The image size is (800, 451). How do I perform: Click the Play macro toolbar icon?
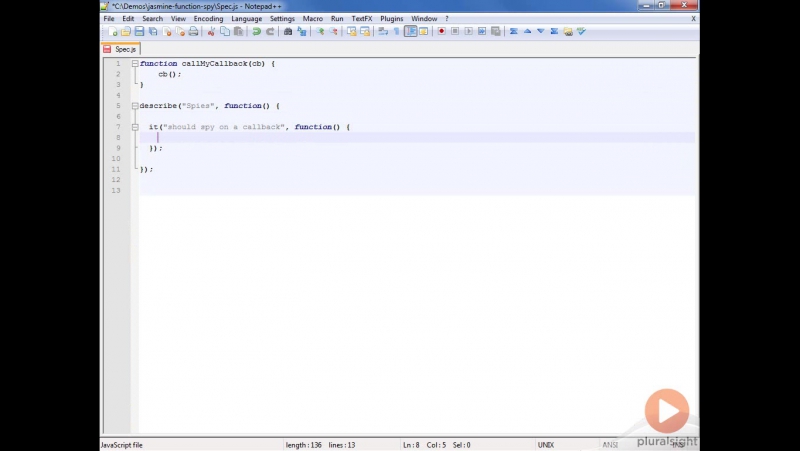(468, 32)
